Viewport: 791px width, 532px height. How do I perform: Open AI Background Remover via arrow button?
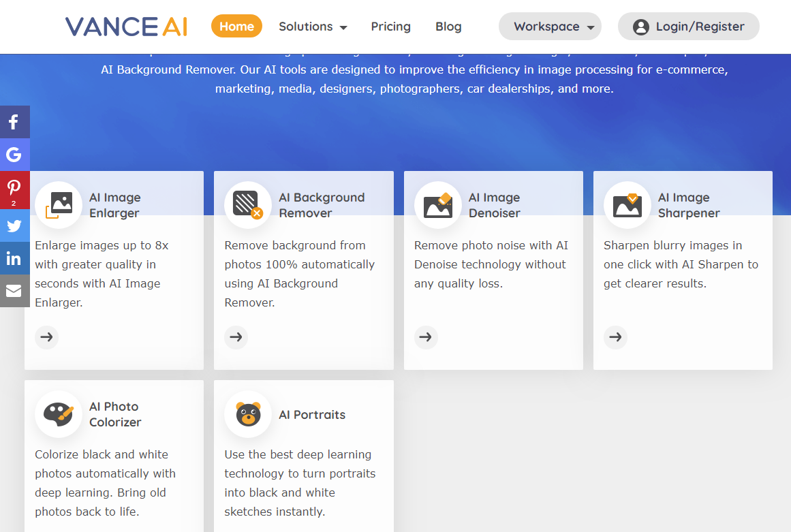click(236, 337)
